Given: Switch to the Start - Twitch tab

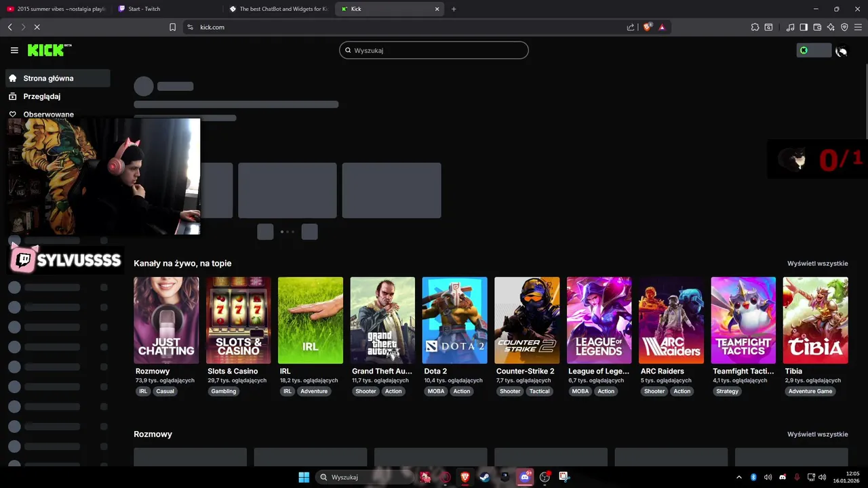Looking at the screenshot, I should pos(167,9).
